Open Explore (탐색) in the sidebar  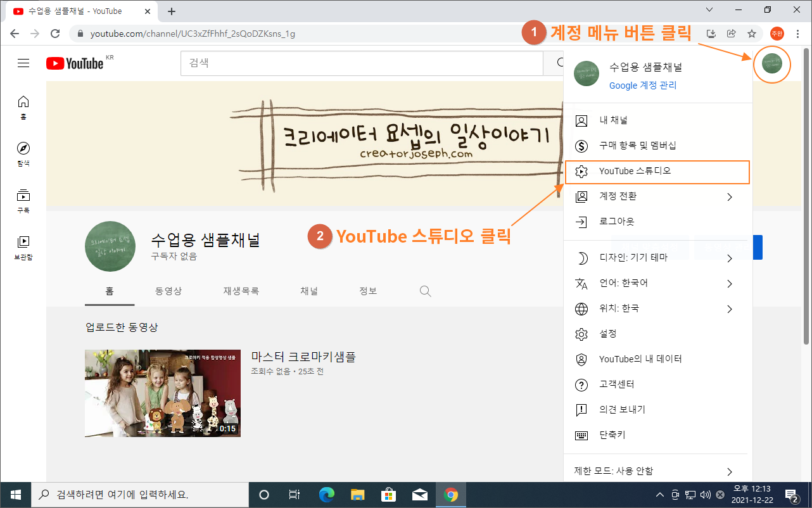[x=23, y=154]
